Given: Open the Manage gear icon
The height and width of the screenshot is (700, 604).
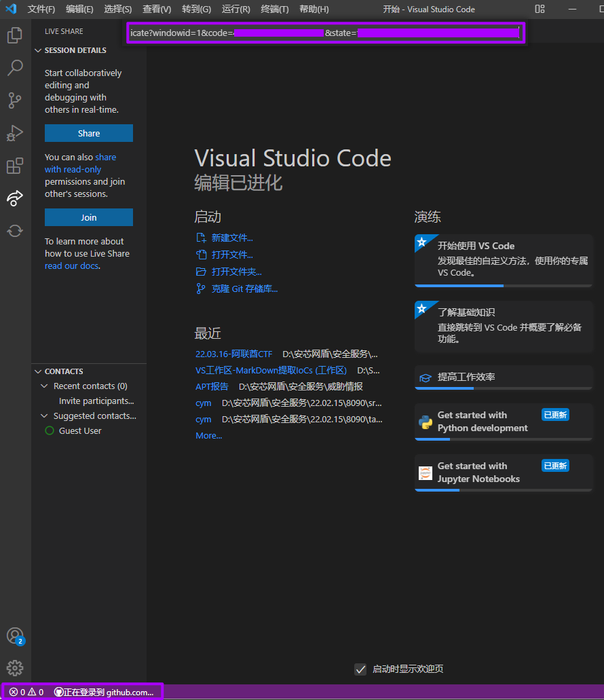Looking at the screenshot, I should [x=15, y=668].
